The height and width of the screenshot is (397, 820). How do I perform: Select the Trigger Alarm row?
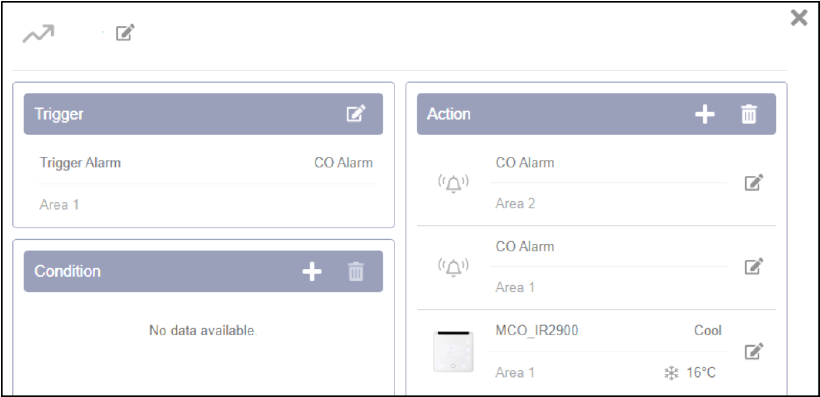click(x=206, y=163)
